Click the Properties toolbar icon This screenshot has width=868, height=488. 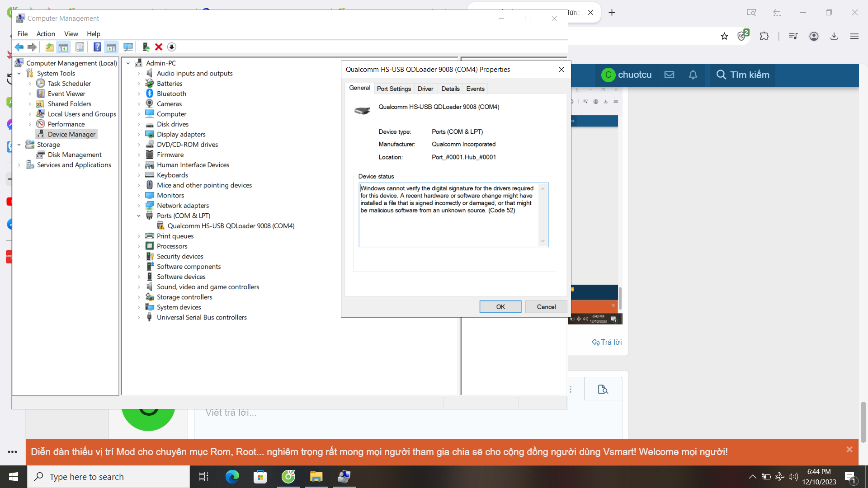pyautogui.click(x=80, y=47)
